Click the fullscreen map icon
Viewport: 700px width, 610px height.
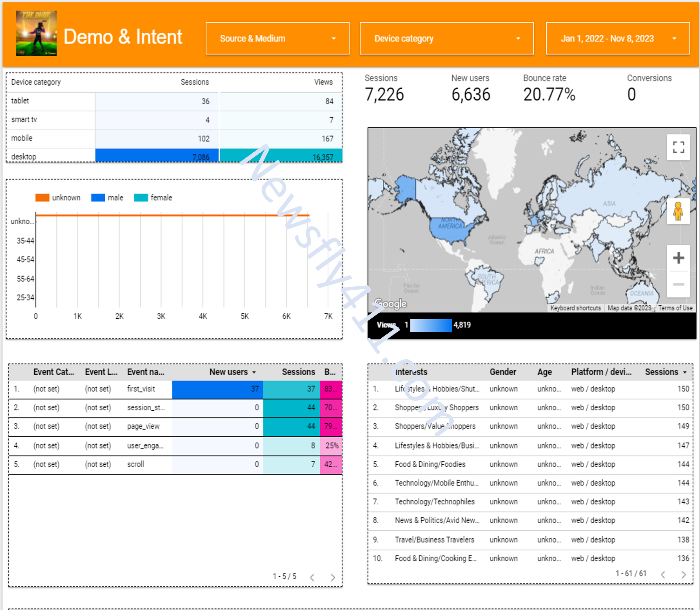click(x=678, y=147)
